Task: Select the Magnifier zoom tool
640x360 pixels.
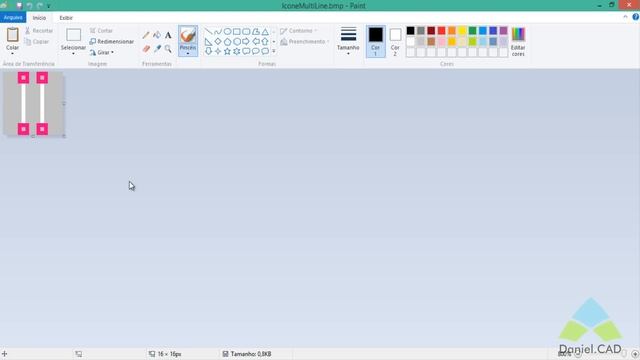Action: click(x=168, y=49)
